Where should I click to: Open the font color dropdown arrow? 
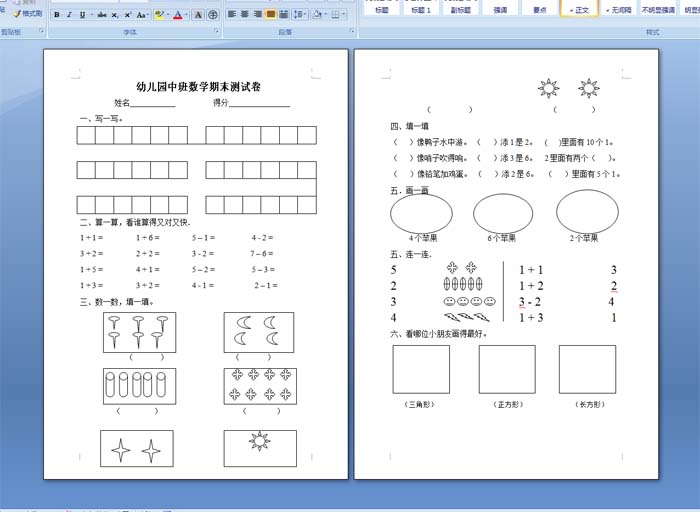pyautogui.click(x=186, y=15)
